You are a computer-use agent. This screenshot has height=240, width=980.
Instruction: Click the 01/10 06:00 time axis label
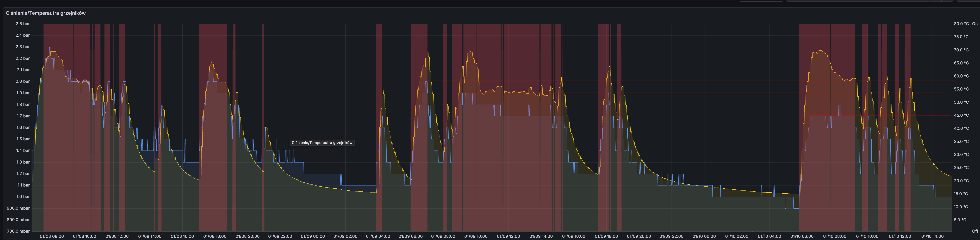tap(802, 236)
